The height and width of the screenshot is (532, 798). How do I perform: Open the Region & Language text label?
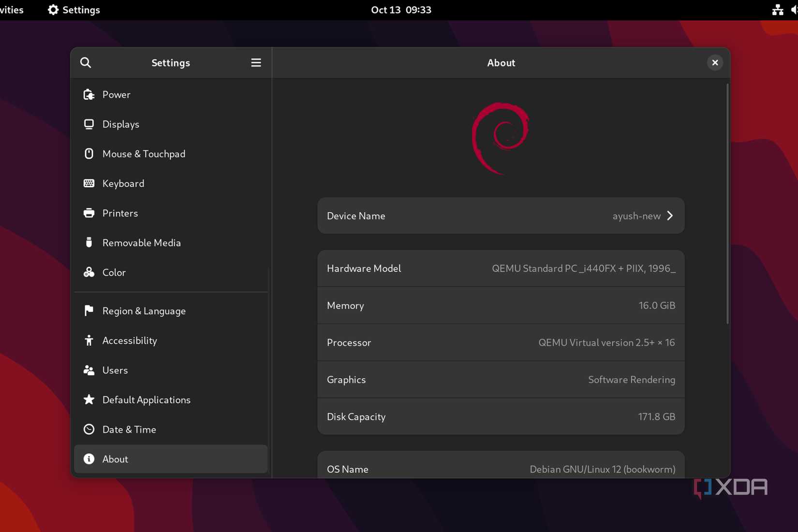144,310
